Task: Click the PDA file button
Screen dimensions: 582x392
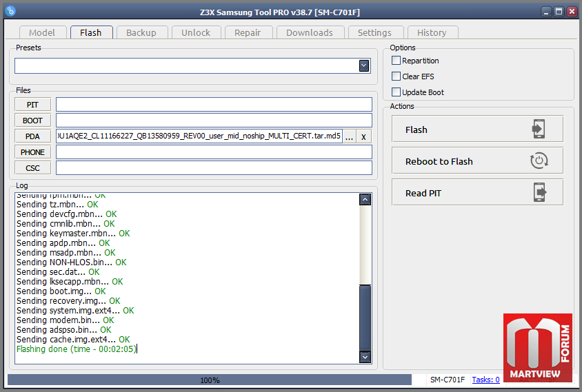Action: (x=32, y=136)
